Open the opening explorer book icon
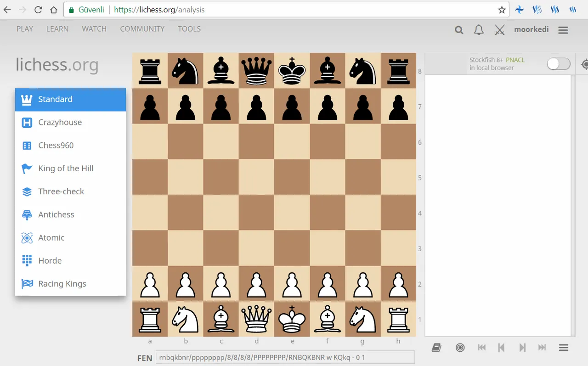Viewport: 588px width, 366px height. [x=436, y=348]
